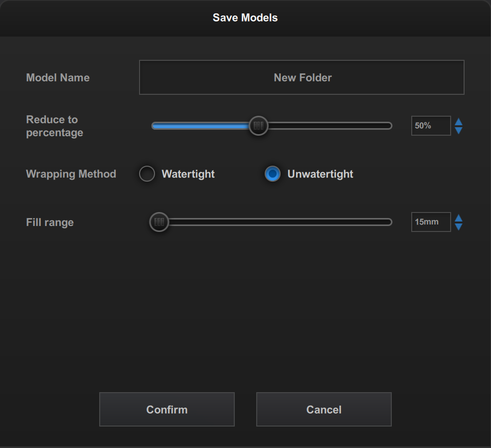The image size is (491, 448).
Task: Click the Save Models title bar
Action: pos(245,18)
